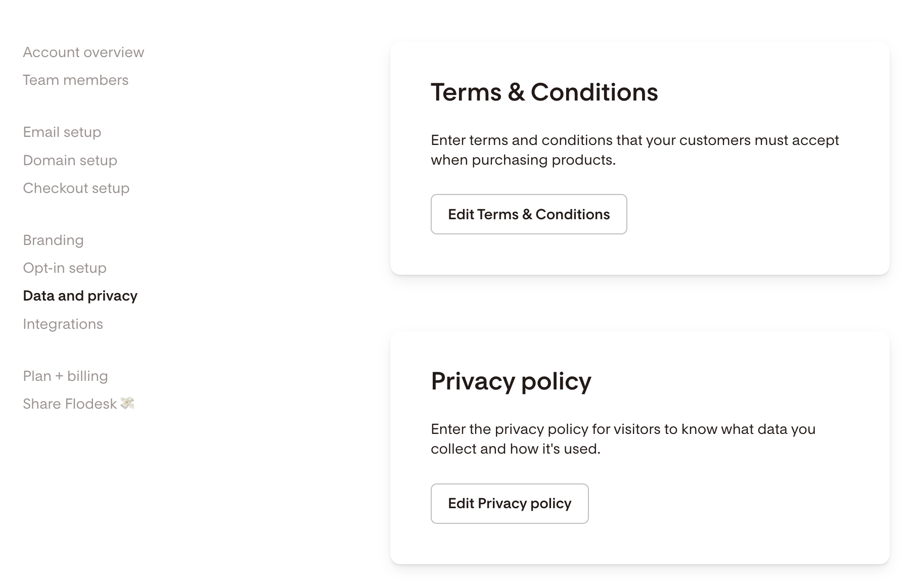Image resolution: width=916 pixels, height=588 pixels.
Task: Select Opt-in setup in the sidebar
Action: click(x=65, y=268)
